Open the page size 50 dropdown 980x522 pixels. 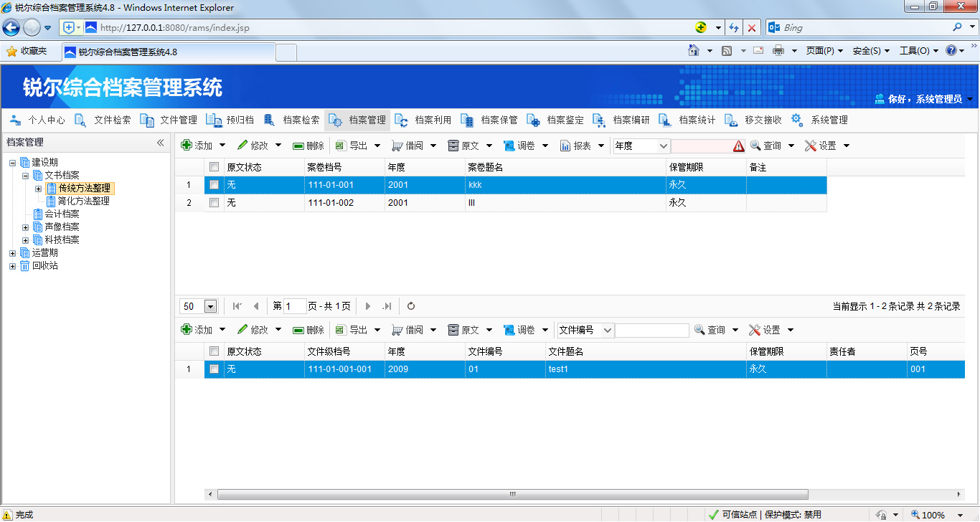point(210,306)
